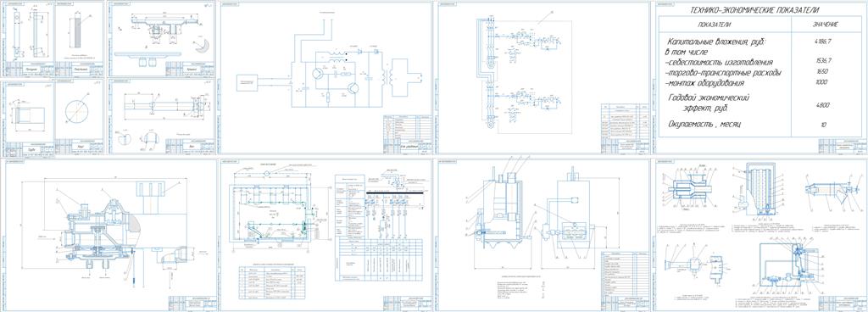
Task: Click the Капитальные вложения, руб. row
Action: coord(717,42)
